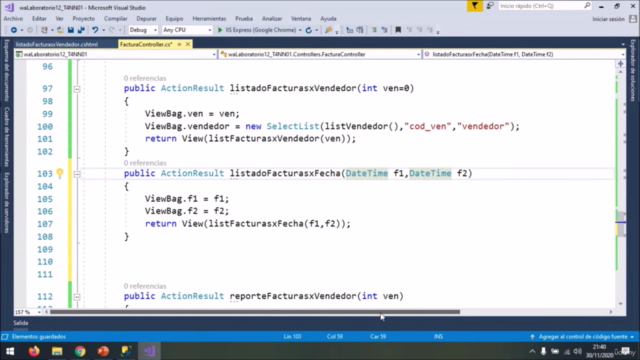Open the Archivo menu
Screen dimensions: 640x360
pyautogui.click(x=13, y=19)
